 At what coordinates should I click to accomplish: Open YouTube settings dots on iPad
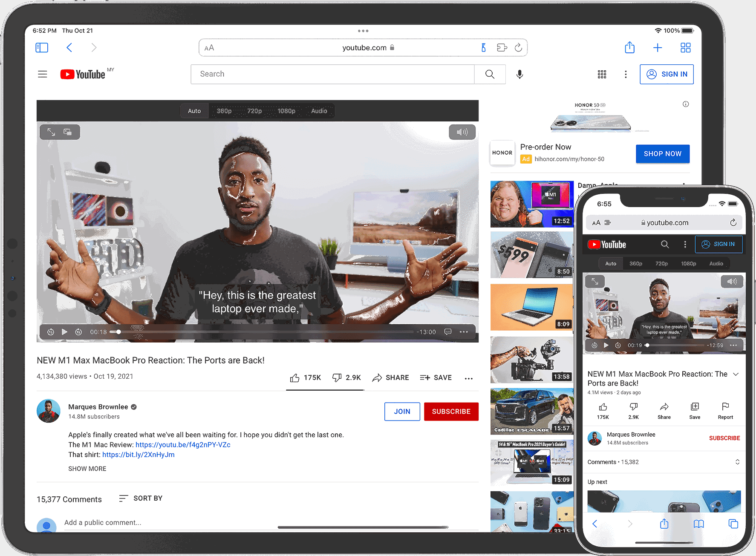point(626,75)
